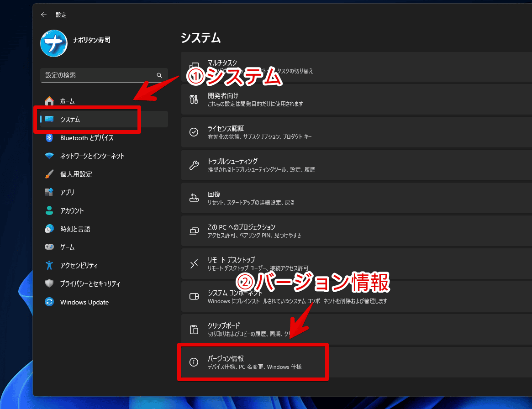Open ゲーム settings category
532x409 pixels.
[104, 246]
